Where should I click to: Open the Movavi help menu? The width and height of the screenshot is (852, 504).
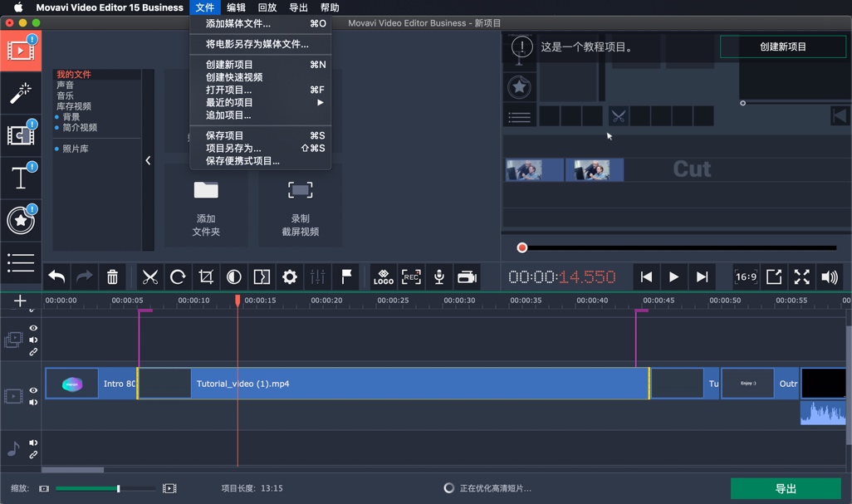coord(329,7)
